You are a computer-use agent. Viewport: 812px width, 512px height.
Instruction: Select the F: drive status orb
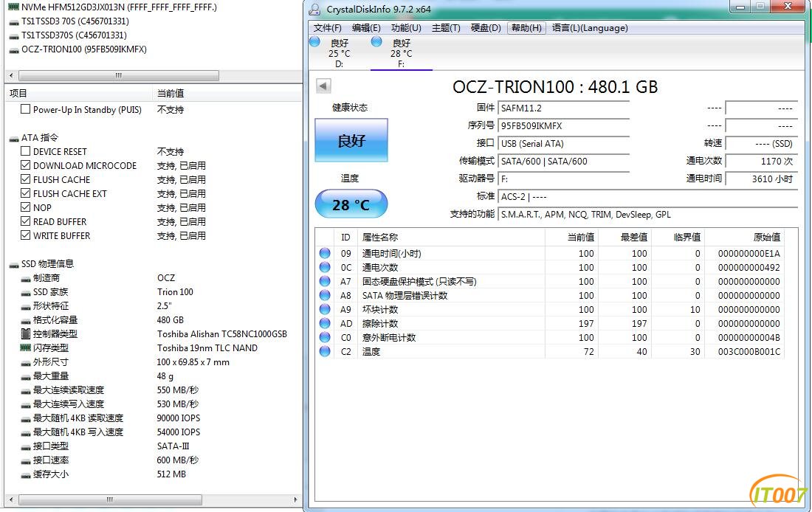coord(376,42)
